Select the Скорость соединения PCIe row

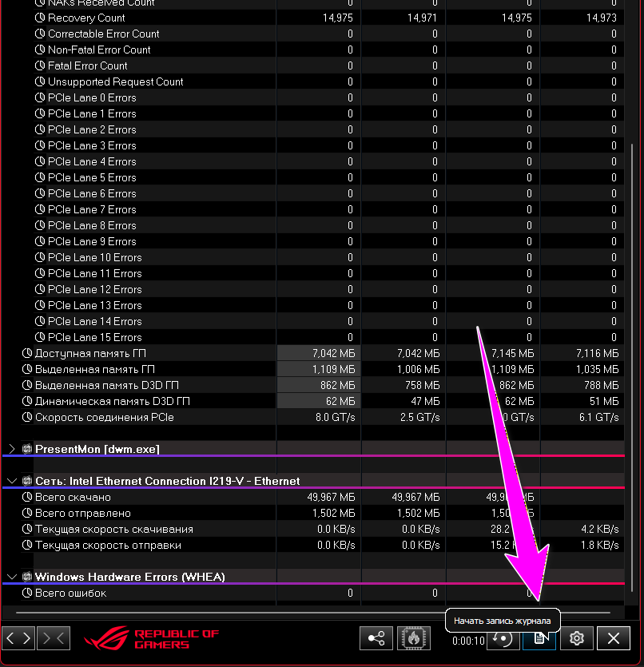pyautogui.click(x=104, y=417)
